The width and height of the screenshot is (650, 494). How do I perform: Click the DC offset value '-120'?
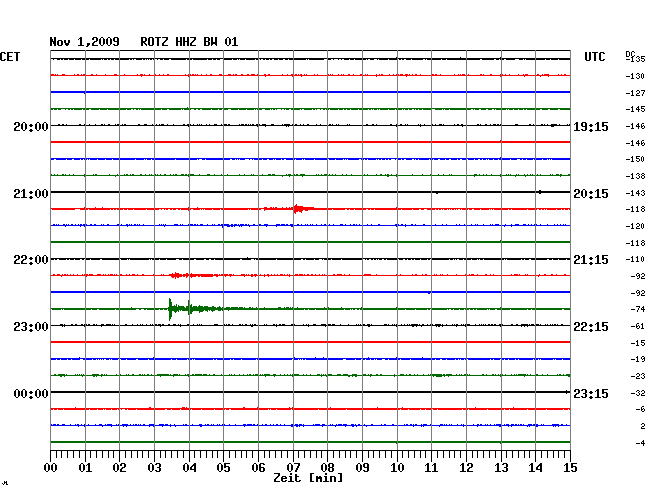(635, 226)
